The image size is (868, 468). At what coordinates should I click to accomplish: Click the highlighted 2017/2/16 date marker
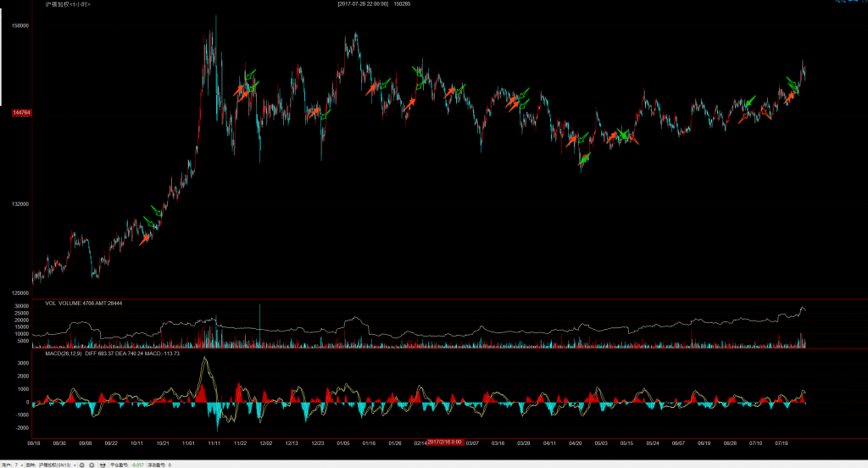click(x=444, y=442)
